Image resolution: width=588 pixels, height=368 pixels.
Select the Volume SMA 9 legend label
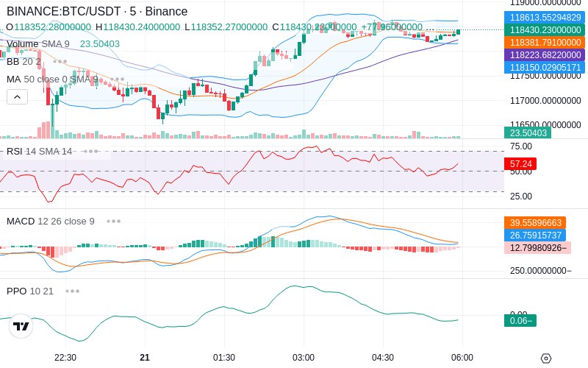click(38, 44)
